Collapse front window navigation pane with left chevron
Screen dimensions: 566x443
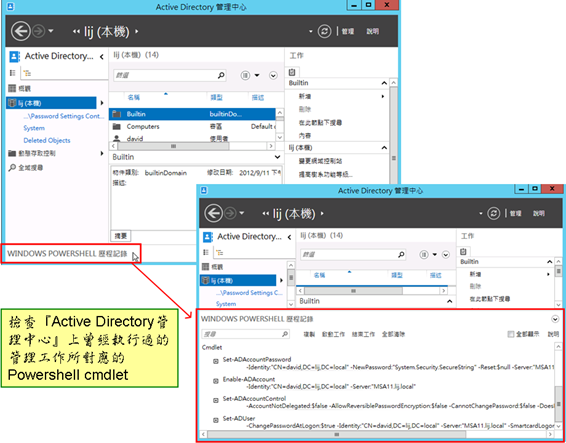click(x=289, y=237)
